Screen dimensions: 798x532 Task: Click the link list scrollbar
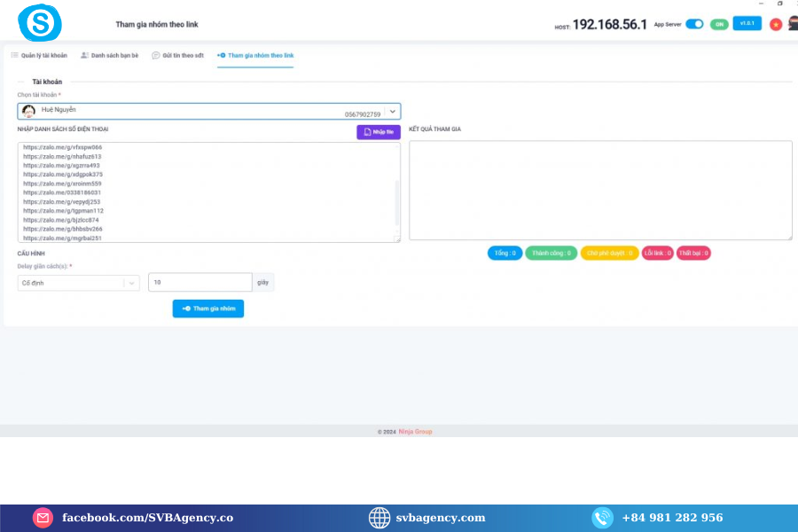point(396,202)
